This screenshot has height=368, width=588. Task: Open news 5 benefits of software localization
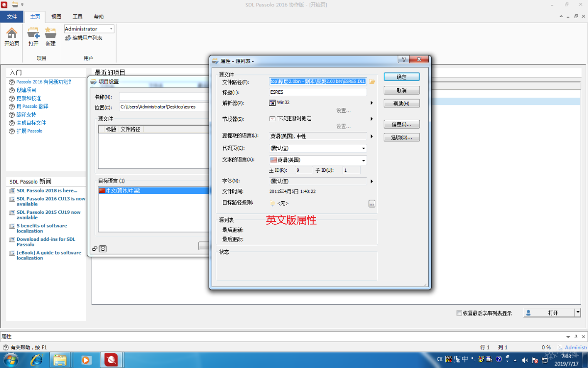[x=42, y=228]
